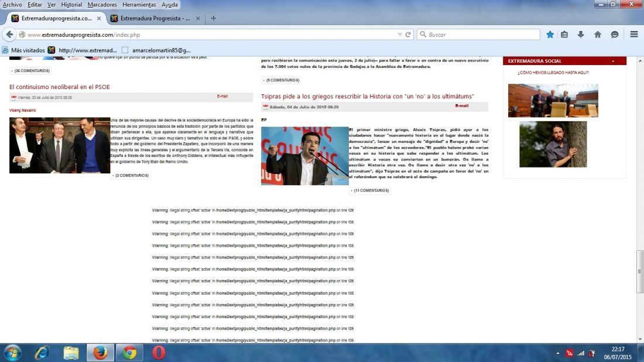Click the assembly chamber sidebar photo
This screenshot has width=644, height=362.
click(x=553, y=101)
